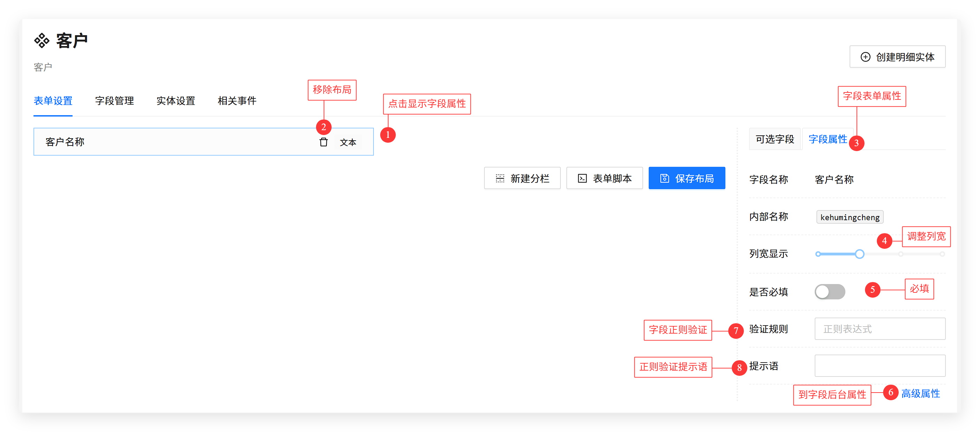Click the plus-circle icon in 创建明细实体

click(865, 57)
